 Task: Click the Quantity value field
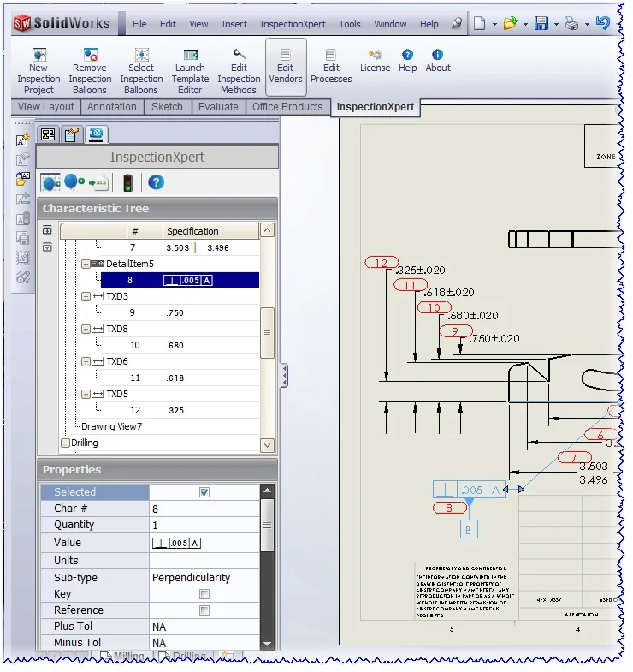(204, 525)
